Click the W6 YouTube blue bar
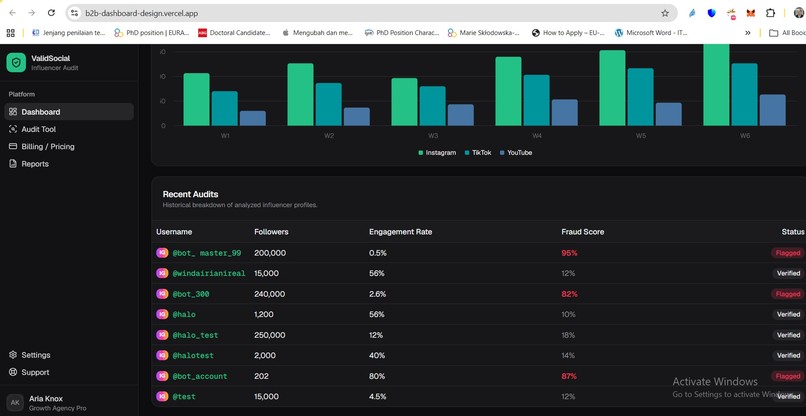This screenshot has height=416, width=806. (x=773, y=110)
